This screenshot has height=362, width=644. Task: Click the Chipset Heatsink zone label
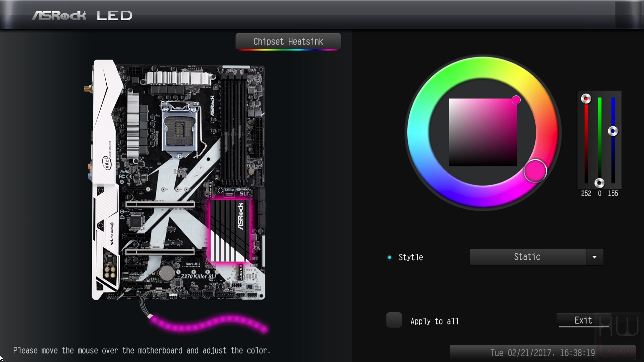[x=288, y=41]
